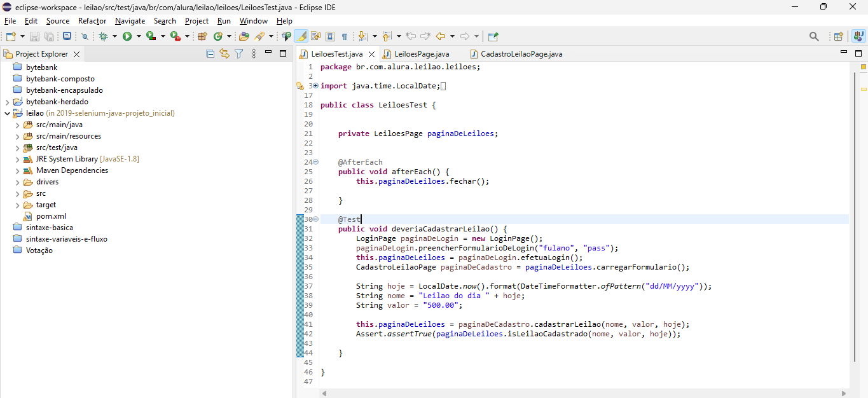Go back with the yellow left arrow

click(x=440, y=37)
